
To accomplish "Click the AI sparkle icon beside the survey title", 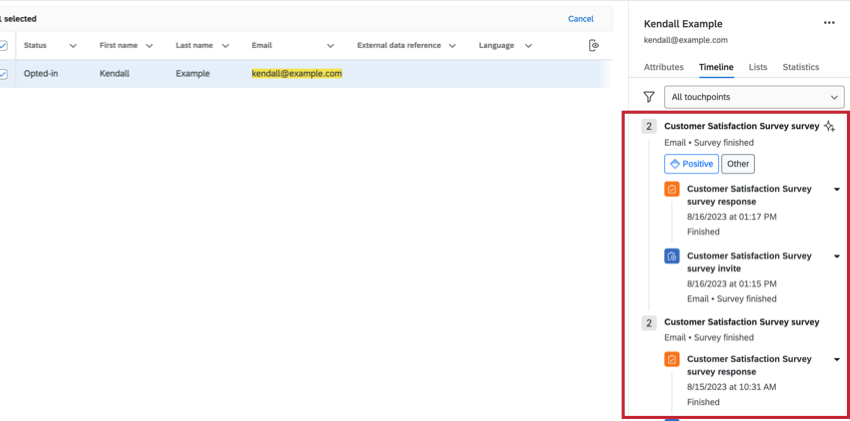I will pyautogui.click(x=829, y=126).
